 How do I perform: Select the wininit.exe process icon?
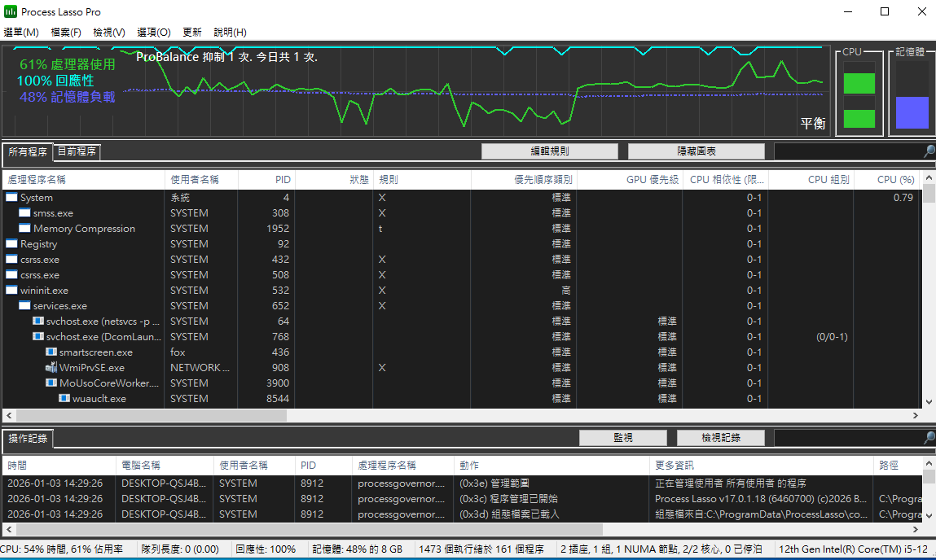point(11,291)
